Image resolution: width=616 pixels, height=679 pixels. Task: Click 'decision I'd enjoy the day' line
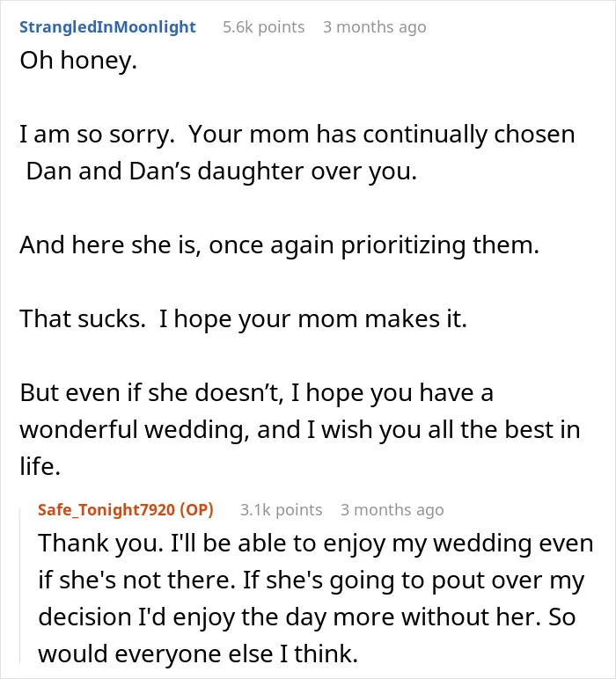(x=307, y=617)
